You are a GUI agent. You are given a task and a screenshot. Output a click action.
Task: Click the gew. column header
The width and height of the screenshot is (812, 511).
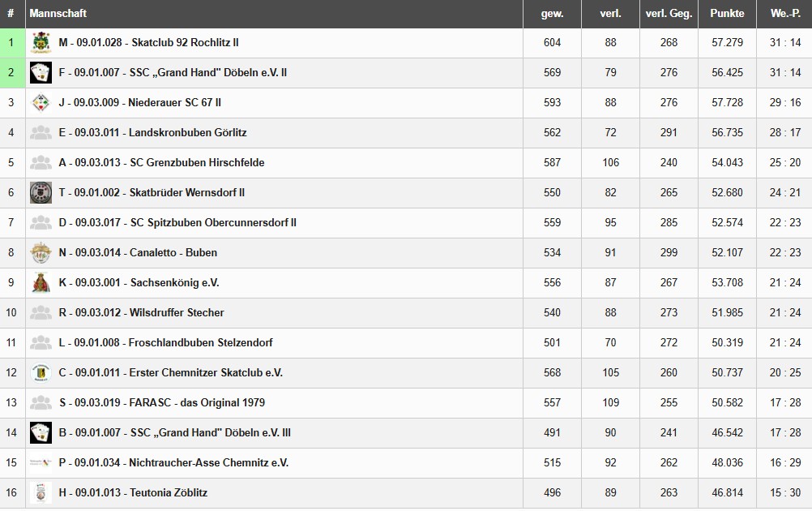[x=552, y=14]
